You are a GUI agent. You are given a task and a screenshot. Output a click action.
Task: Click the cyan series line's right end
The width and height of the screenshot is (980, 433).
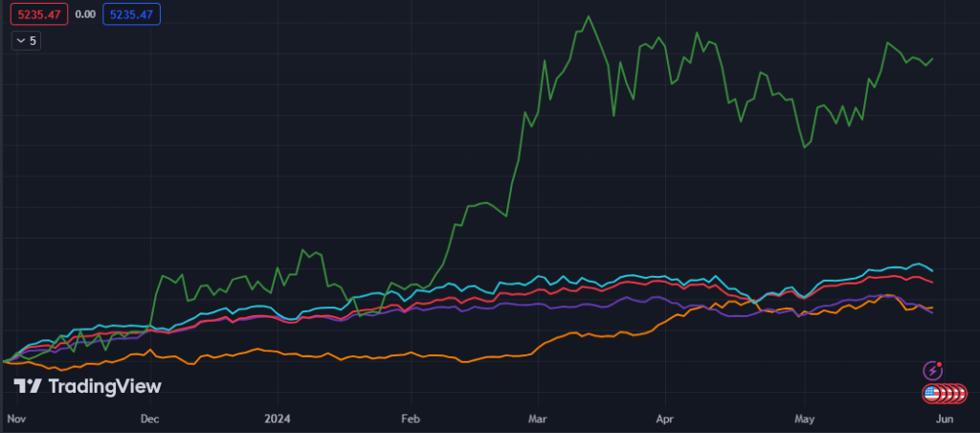tap(931, 269)
